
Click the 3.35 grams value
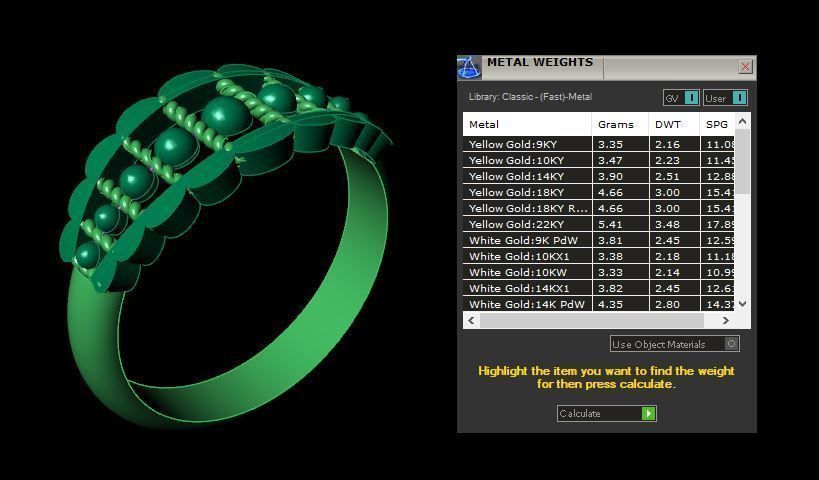[610, 144]
